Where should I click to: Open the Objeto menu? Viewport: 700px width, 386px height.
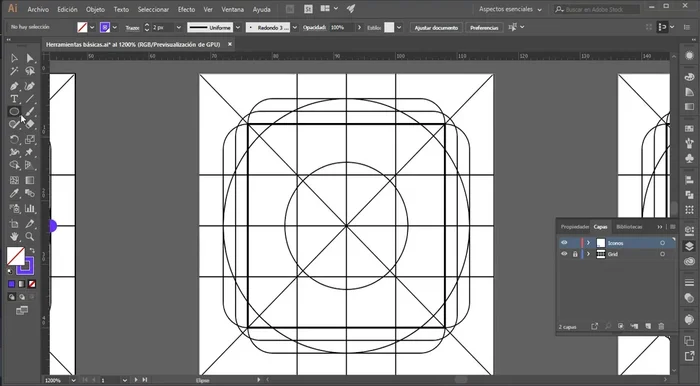click(x=95, y=9)
